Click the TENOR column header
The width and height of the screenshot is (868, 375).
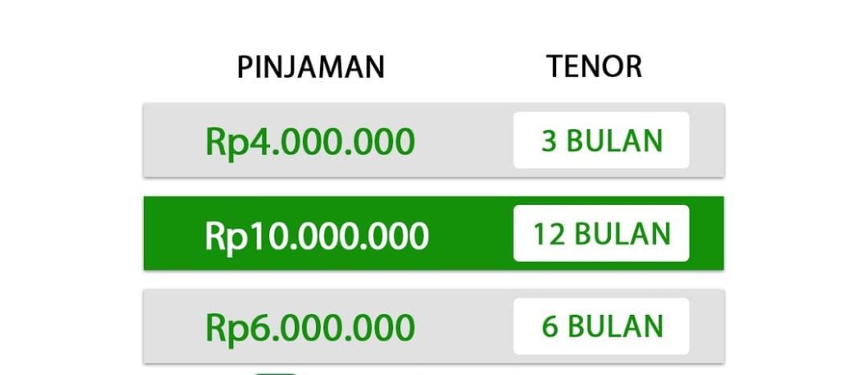click(594, 66)
